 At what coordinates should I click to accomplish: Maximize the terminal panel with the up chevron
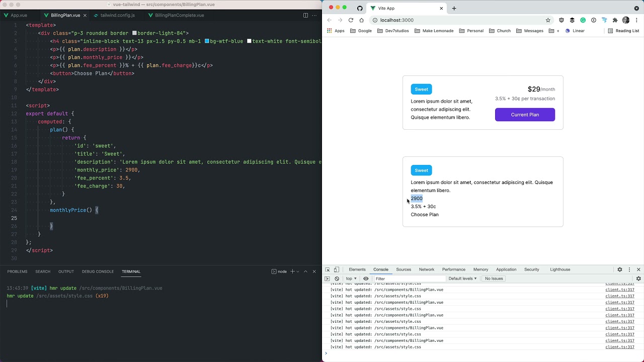[x=305, y=271]
